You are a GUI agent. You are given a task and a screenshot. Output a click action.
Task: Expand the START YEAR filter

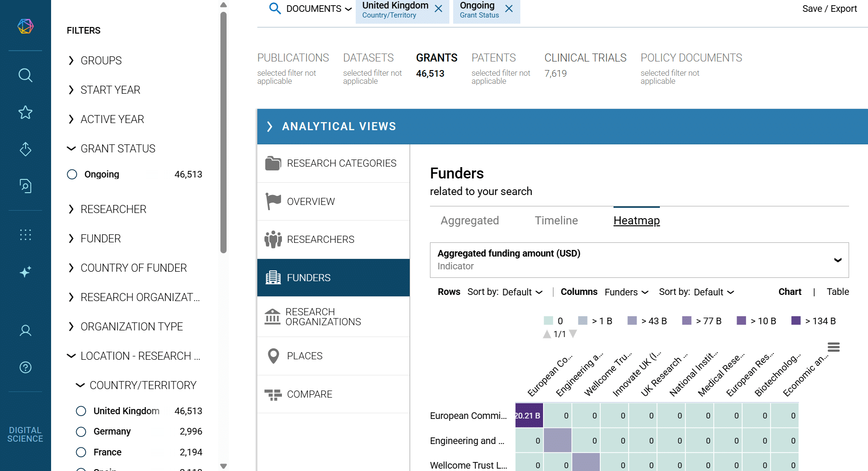110,90
